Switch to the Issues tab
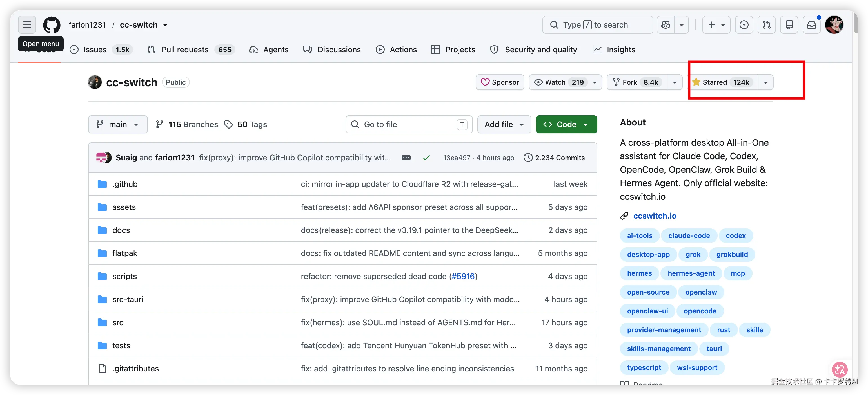The image size is (868, 395). [x=101, y=50]
